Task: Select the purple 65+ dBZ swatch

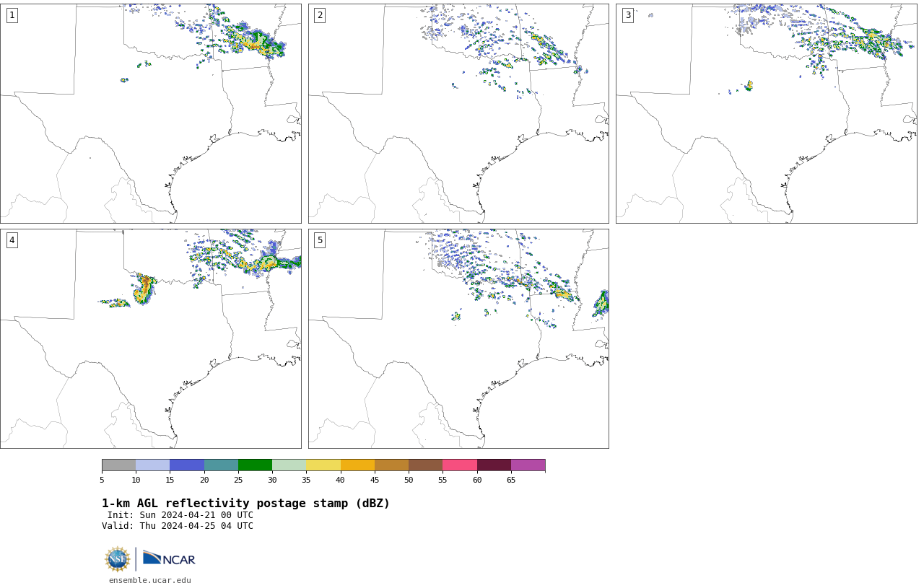Action: 528,465
